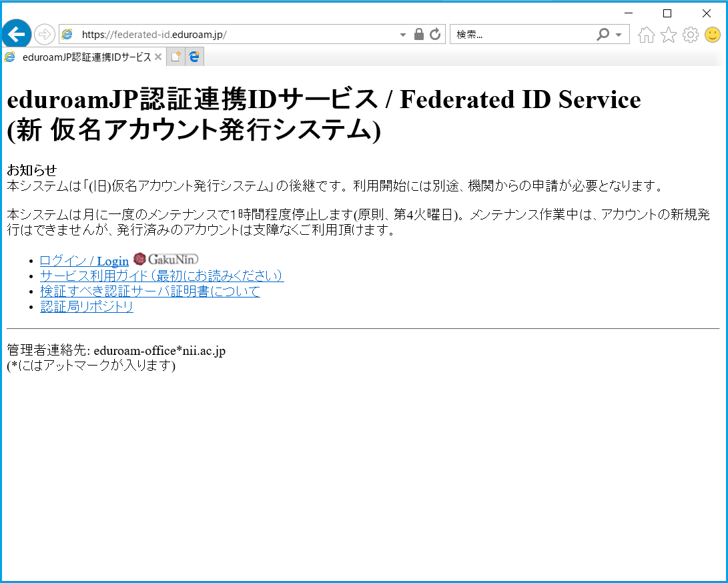
Task: Click the smiley feedback icon
Action: pos(712,35)
